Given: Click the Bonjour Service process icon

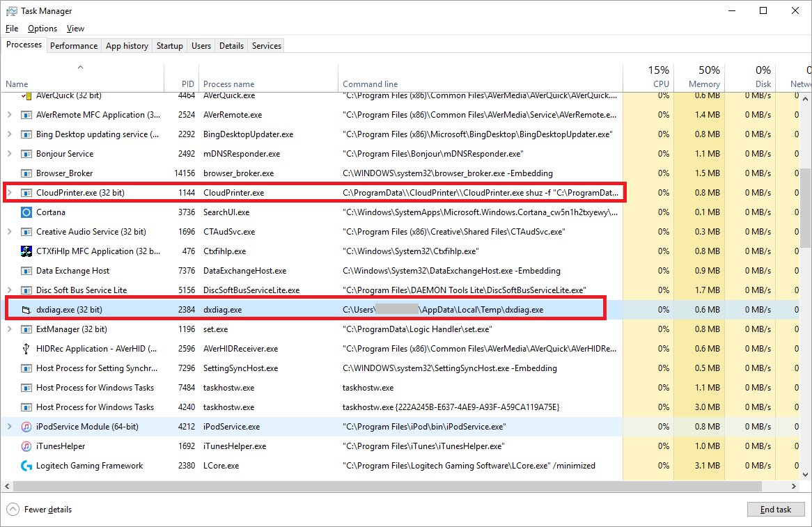Looking at the screenshot, I should [26, 154].
